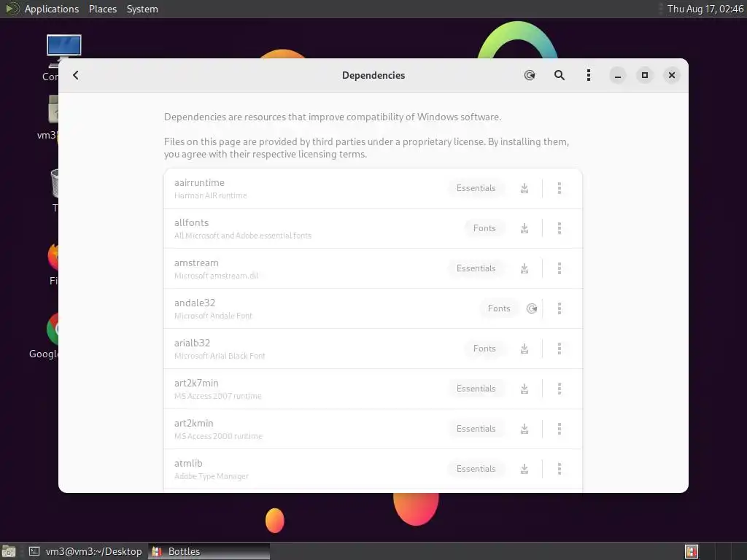Select the allfonts entry name
The width and height of the screenshot is (747, 560).
(x=192, y=222)
